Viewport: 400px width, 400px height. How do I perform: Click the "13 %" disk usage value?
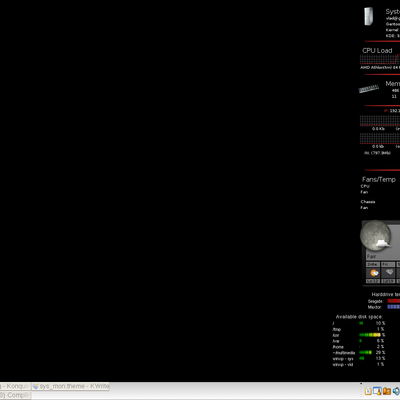point(380,358)
